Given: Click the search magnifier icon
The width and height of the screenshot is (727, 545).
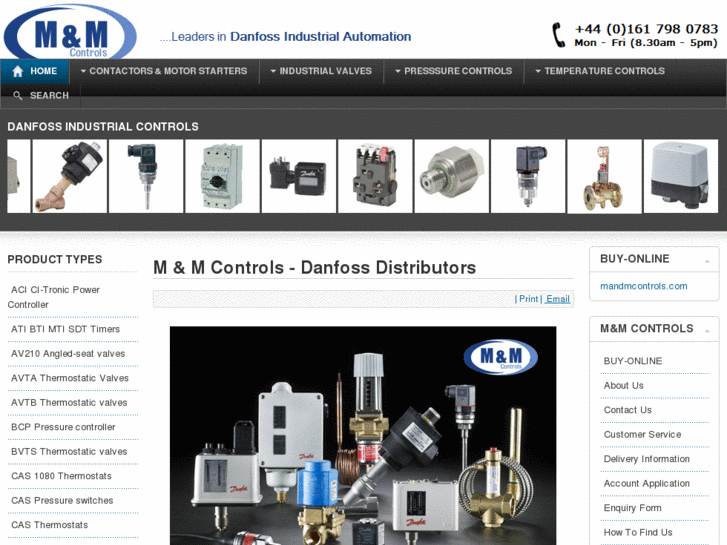Looking at the screenshot, I should point(18,96).
